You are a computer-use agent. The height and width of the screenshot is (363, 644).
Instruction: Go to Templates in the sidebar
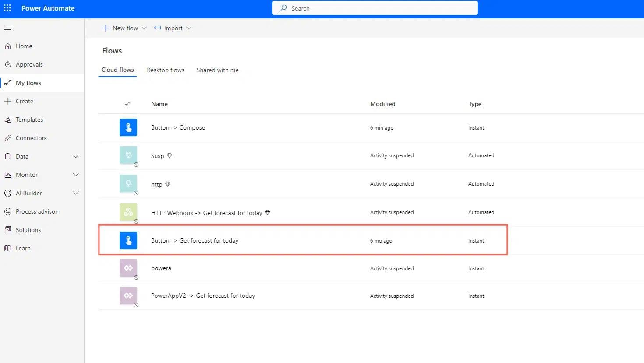point(29,120)
